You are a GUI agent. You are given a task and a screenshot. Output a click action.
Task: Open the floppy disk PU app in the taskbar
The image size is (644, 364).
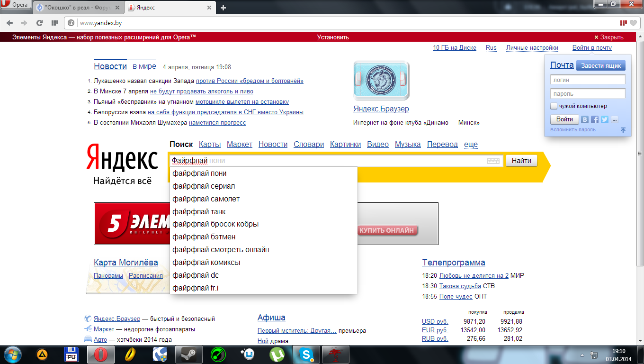pyautogui.click(x=72, y=354)
